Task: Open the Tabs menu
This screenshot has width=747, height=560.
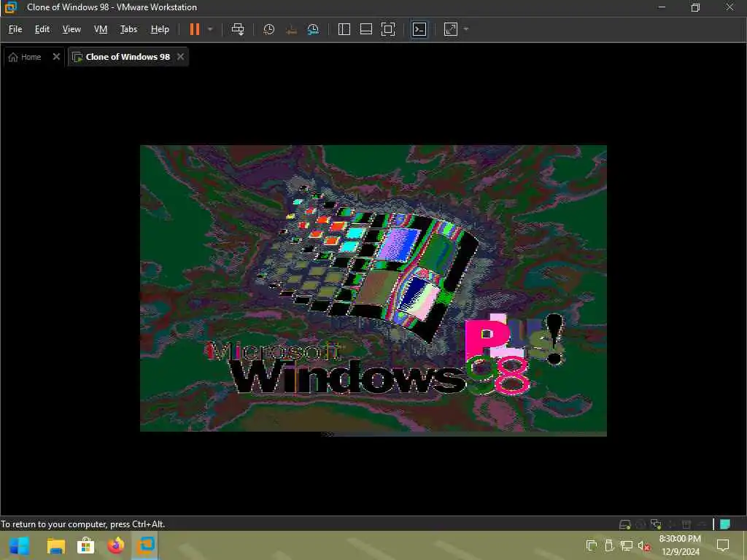Action: click(128, 29)
